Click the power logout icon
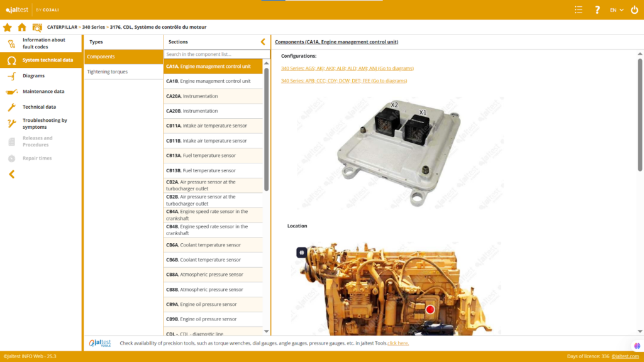Screen dimensions: 644x362 pos(633,9)
